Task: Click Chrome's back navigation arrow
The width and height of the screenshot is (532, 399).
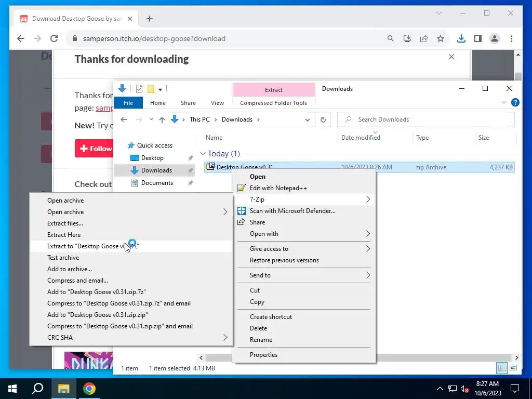Action: click(21, 38)
